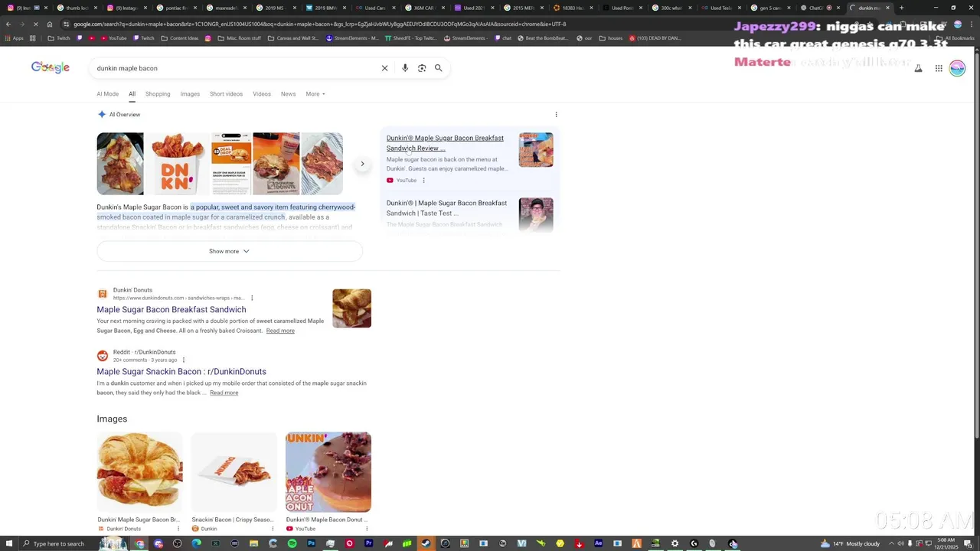
Task: Open Maple Bacon Donut image thumbnail
Action: click(x=328, y=472)
